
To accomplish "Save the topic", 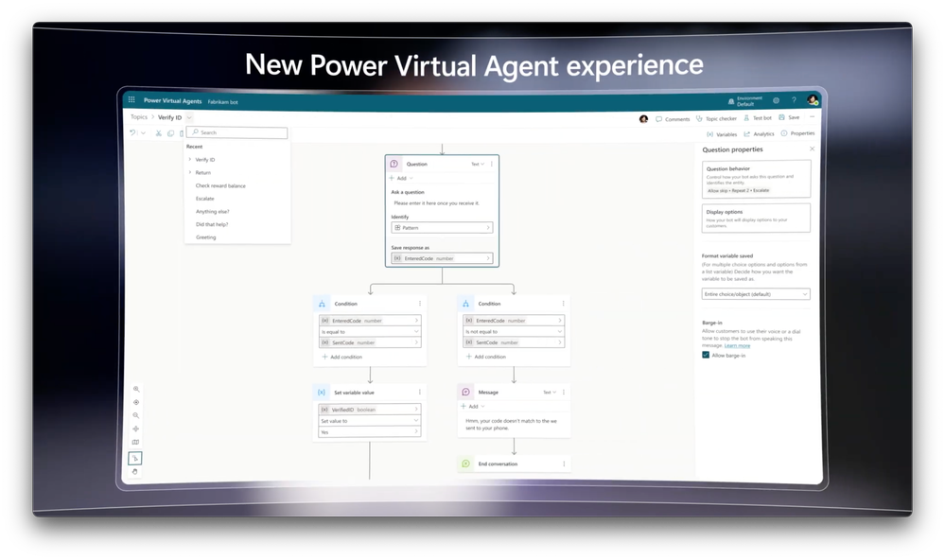I will (789, 117).
